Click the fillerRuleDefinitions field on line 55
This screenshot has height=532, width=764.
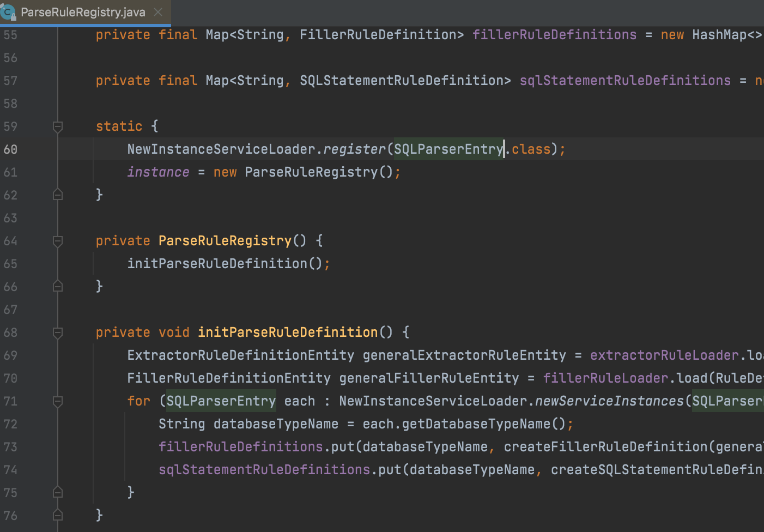[554, 35]
